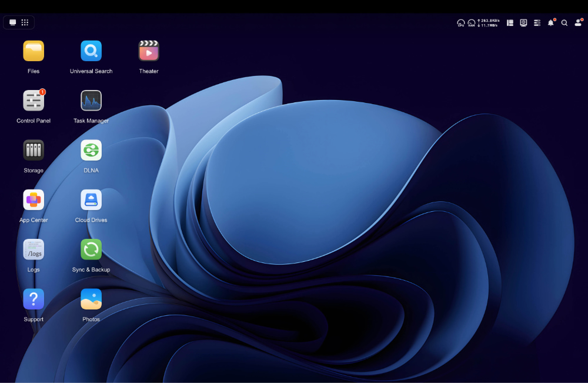Open the Files app
Viewport: 588px width, 383px height.
pos(34,51)
